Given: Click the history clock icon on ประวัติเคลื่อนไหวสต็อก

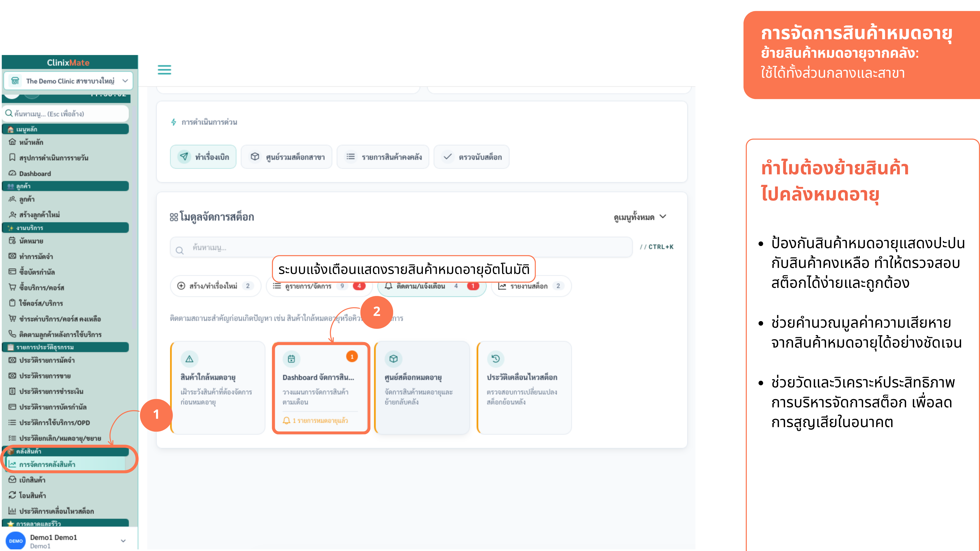Looking at the screenshot, I should 496,359.
